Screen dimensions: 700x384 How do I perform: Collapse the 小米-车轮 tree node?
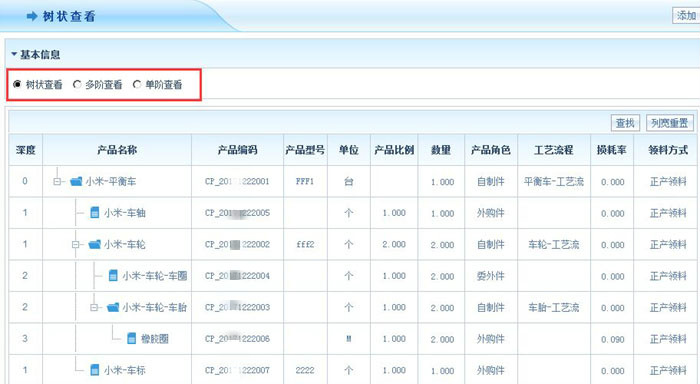[75, 245]
